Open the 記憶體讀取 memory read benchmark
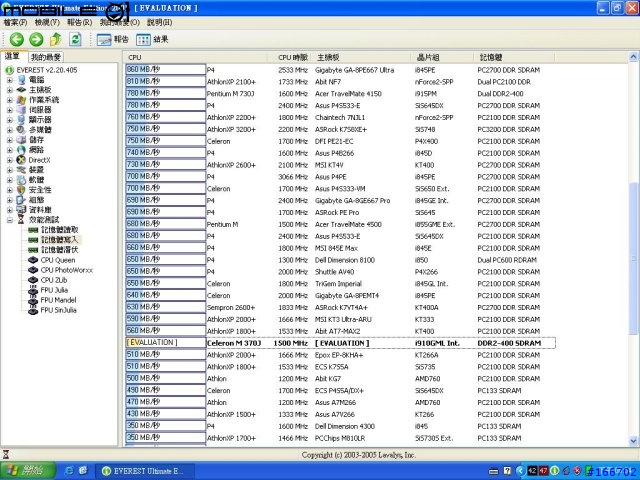Screen dimensions: 640x480 [x=53, y=230]
